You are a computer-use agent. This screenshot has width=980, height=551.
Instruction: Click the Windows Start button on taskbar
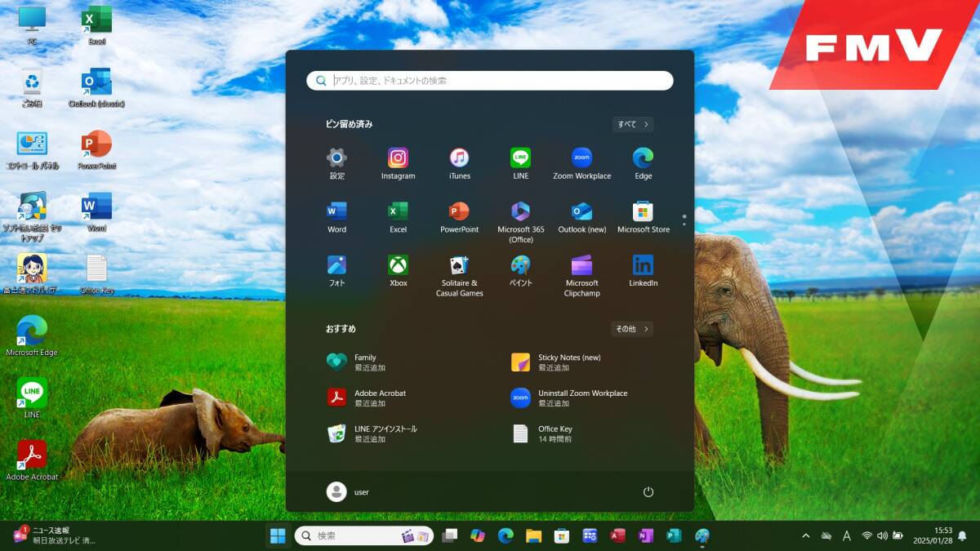(278, 535)
